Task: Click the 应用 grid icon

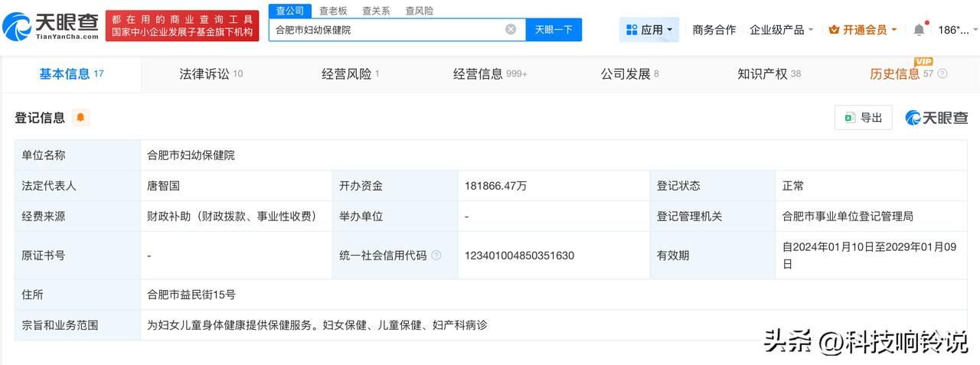Action: coord(632,30)
